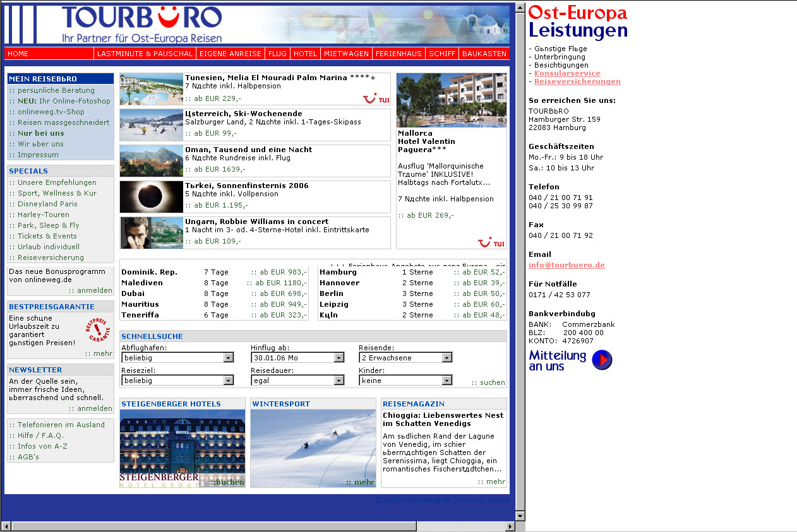This screenshot has width=797, height=532.
Task: Open the Sonnenfinsternis 2006 eclipse thumbnail
Action: [x=152, y=197]
